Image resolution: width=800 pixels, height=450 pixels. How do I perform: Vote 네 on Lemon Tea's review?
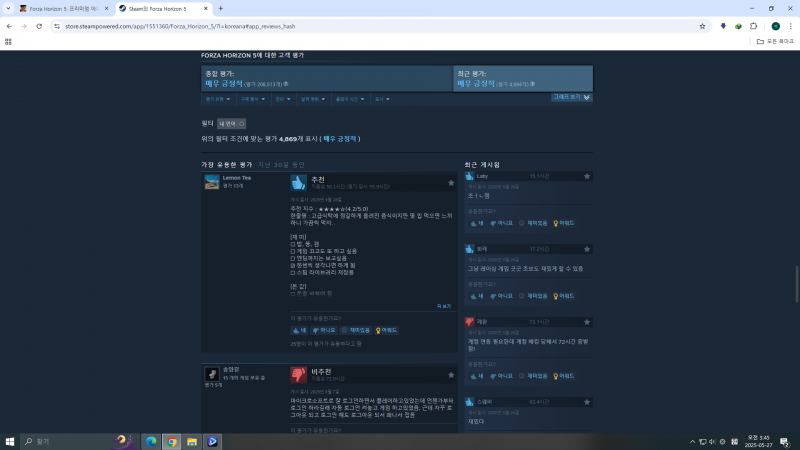click(299, 331)
